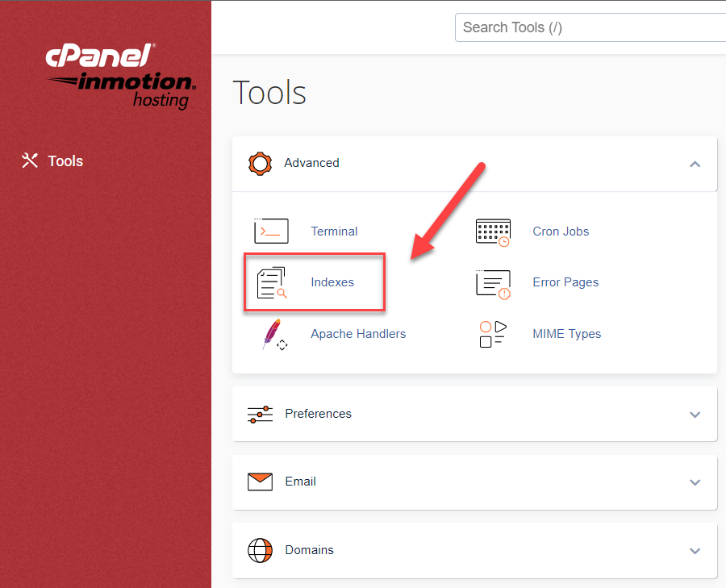Click the Email envelope icon
This screenshot has width=726, height=588.
pos(261,482)
